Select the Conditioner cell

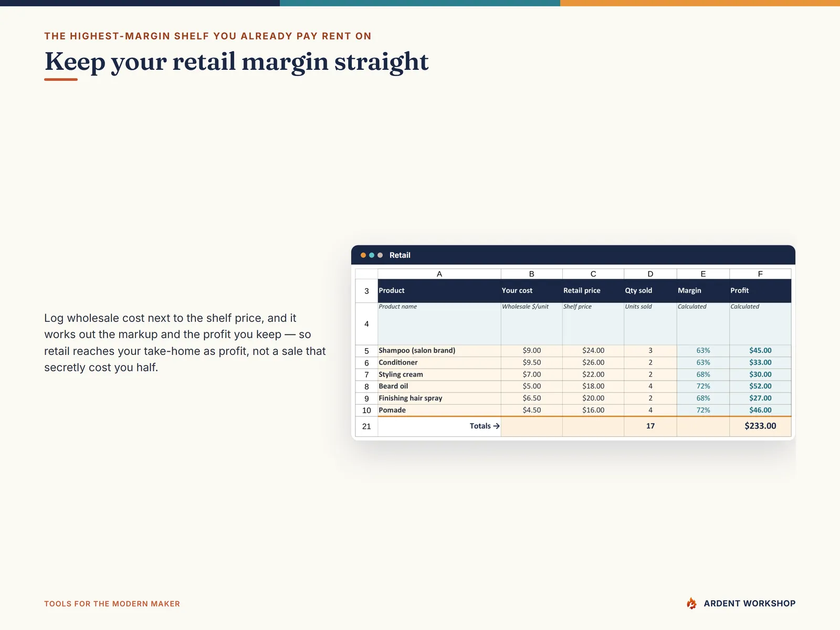click(439, 363)
